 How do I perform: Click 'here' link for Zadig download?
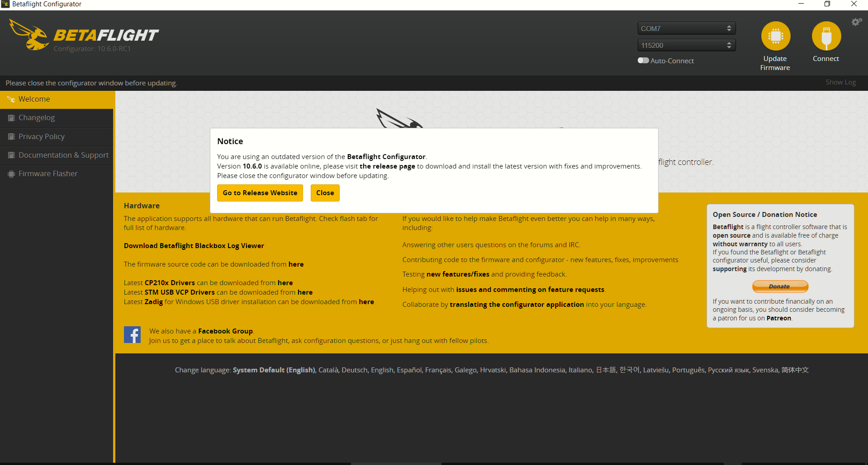[366, 302]
